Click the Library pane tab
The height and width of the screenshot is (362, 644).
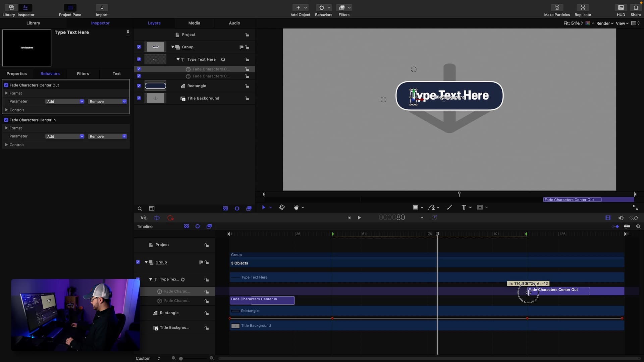(x=33, y=23)
